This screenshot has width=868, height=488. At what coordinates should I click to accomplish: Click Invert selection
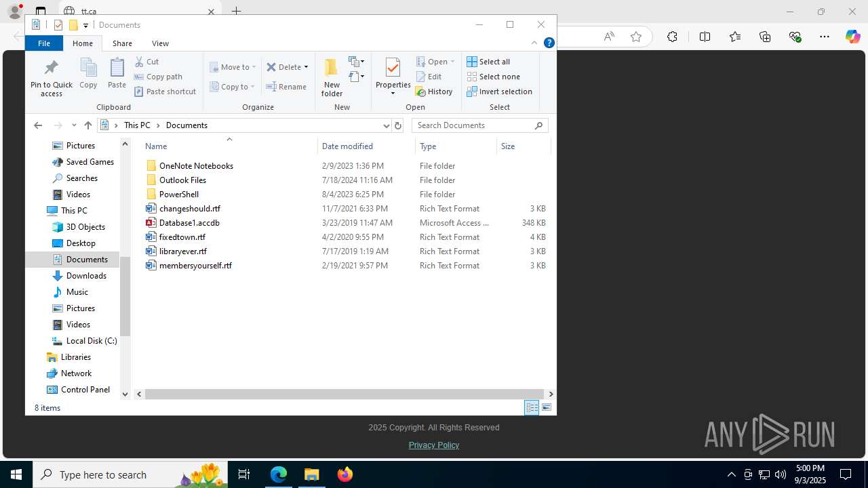point(500,91)
